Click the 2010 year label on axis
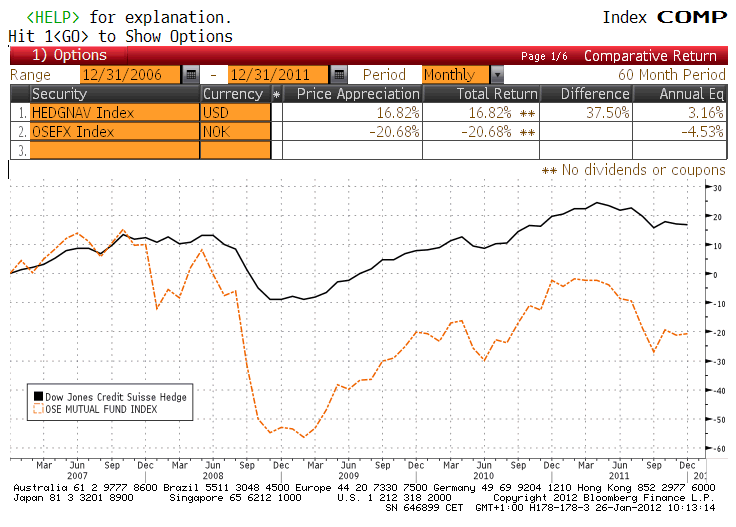The height and width of the screenshot is (527, 736). (483, 475)
